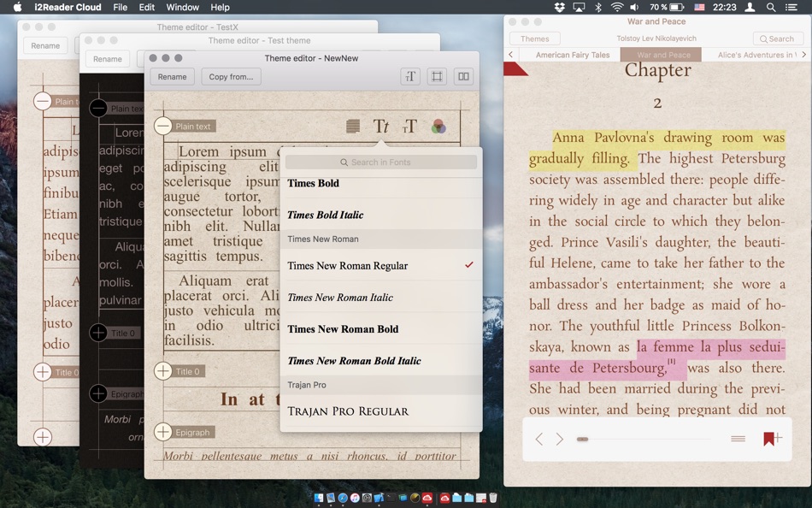
Task: Click the Trajan Pro group header
Action: click(381, 385)
